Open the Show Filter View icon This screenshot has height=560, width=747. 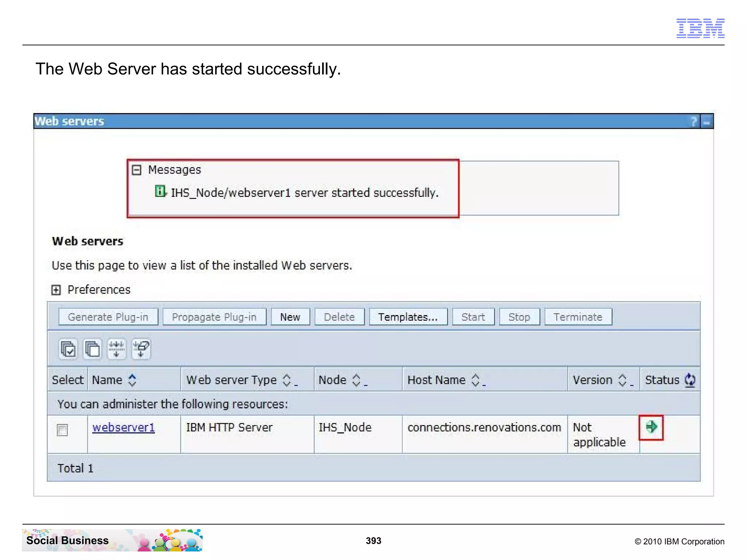coord(116,349)
